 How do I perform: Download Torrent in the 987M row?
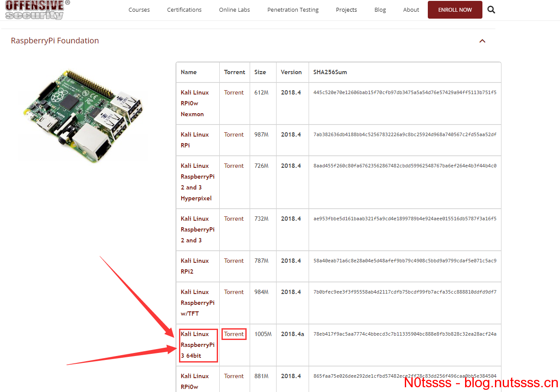(x=234, y=134)
